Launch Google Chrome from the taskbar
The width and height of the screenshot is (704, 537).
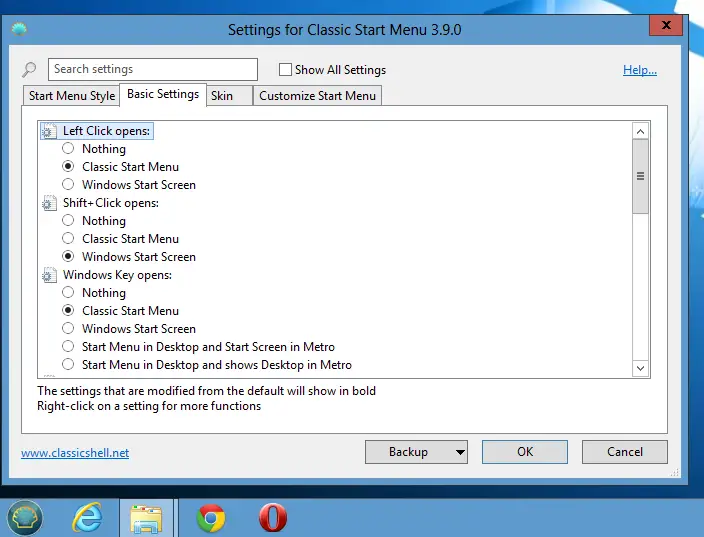click(x=211, y=518)
